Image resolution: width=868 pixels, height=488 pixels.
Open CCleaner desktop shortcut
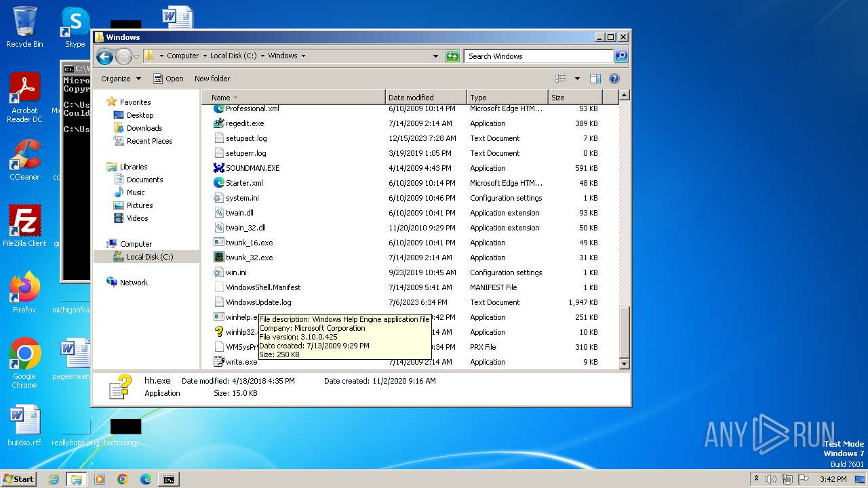pos(24,160)
